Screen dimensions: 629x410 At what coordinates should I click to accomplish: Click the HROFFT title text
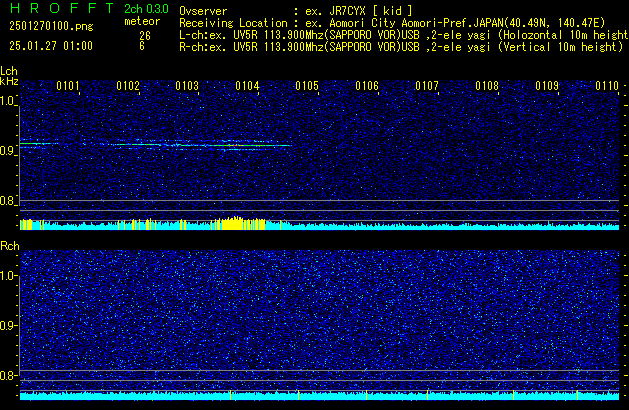pyautogui.click(x=62, y=8)
